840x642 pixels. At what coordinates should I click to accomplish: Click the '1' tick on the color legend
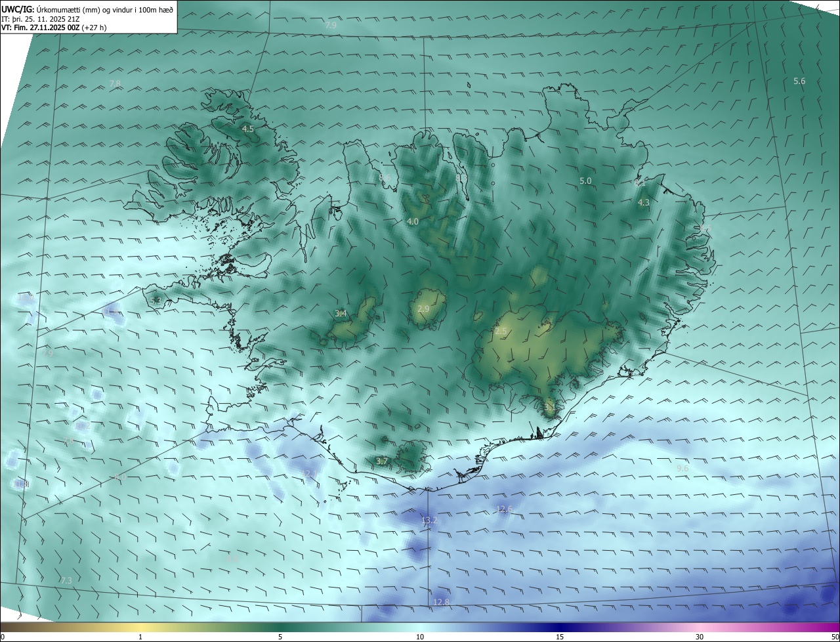140,637
